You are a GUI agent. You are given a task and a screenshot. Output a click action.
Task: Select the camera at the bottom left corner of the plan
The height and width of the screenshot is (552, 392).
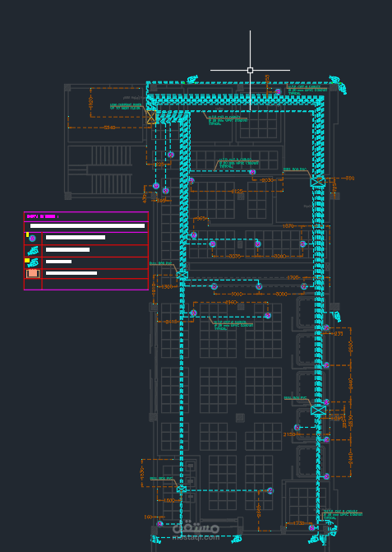(x=156, y=539)
